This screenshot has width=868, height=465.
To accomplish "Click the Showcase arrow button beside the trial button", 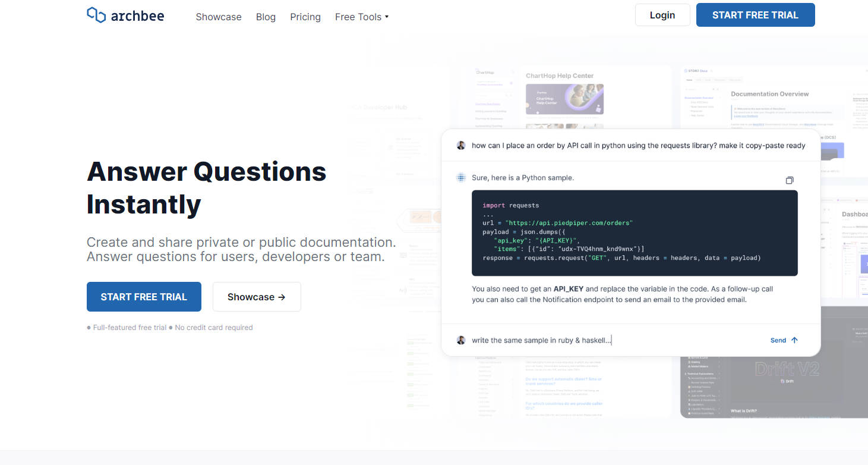I will [257, 297].
